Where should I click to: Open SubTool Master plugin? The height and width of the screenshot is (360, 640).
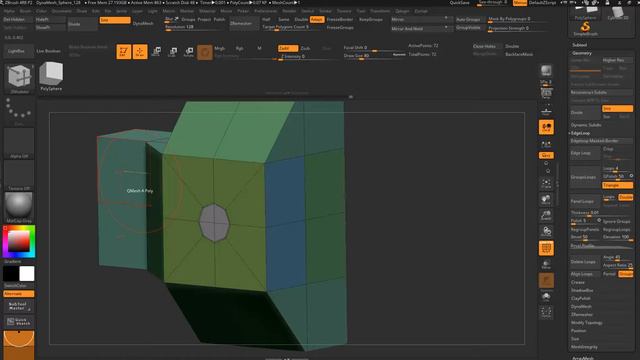[19, 307]
